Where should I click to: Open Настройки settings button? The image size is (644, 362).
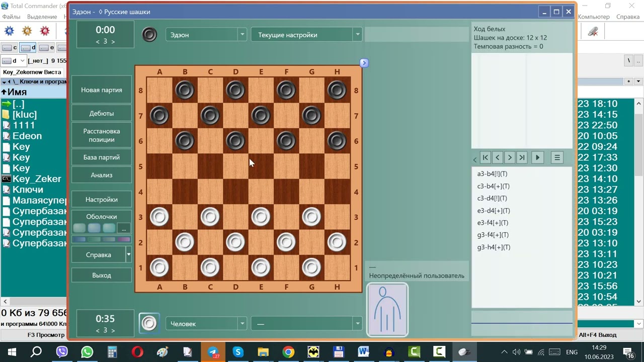(x=102, y=200)
